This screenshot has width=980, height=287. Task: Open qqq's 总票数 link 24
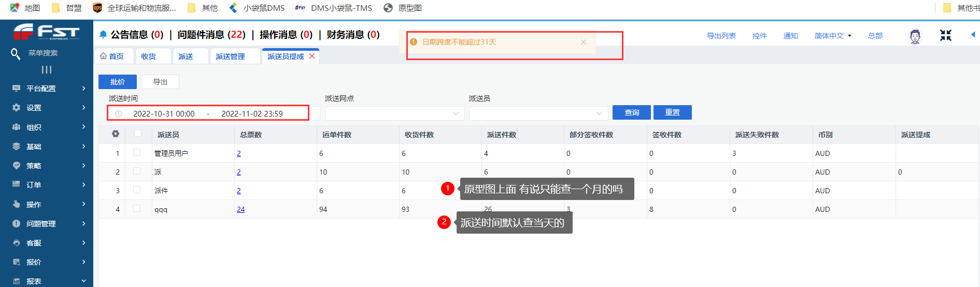tap(240, 209)
